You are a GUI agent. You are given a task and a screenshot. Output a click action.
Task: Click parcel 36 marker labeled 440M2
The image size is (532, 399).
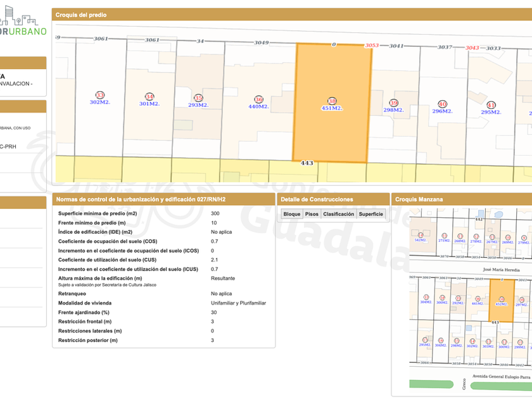[258, 99]
